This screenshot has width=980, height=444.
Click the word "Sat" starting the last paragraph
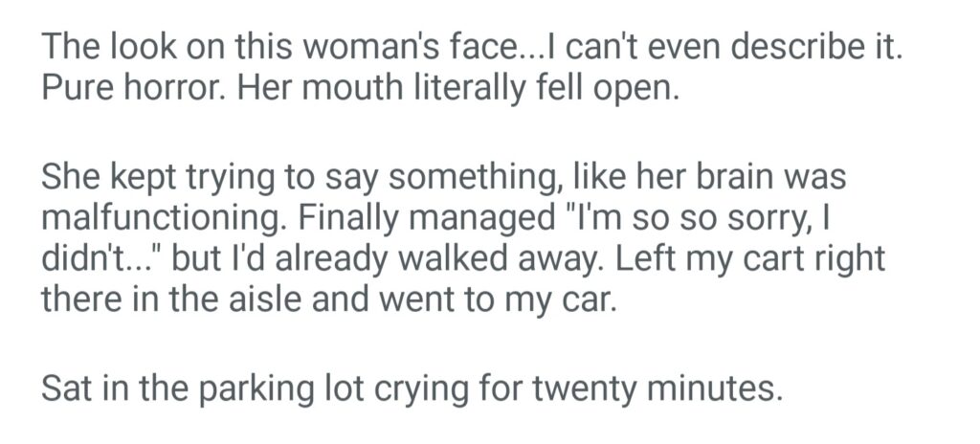(x=66, y=389)
